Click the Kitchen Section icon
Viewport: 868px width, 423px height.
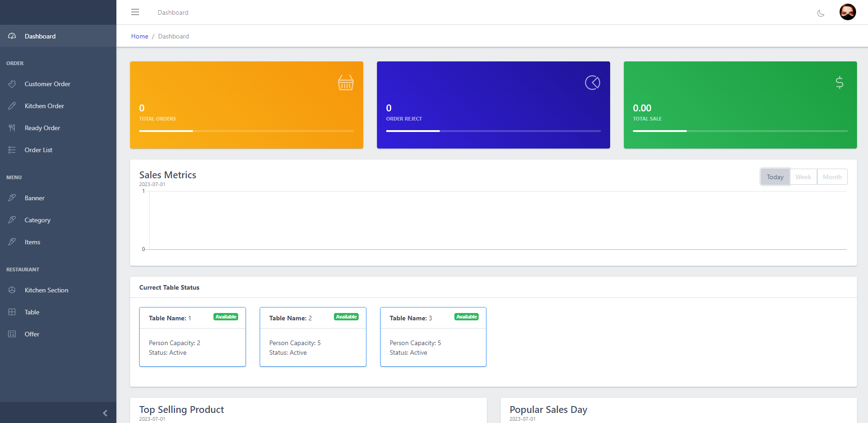[x=12, y=290]
